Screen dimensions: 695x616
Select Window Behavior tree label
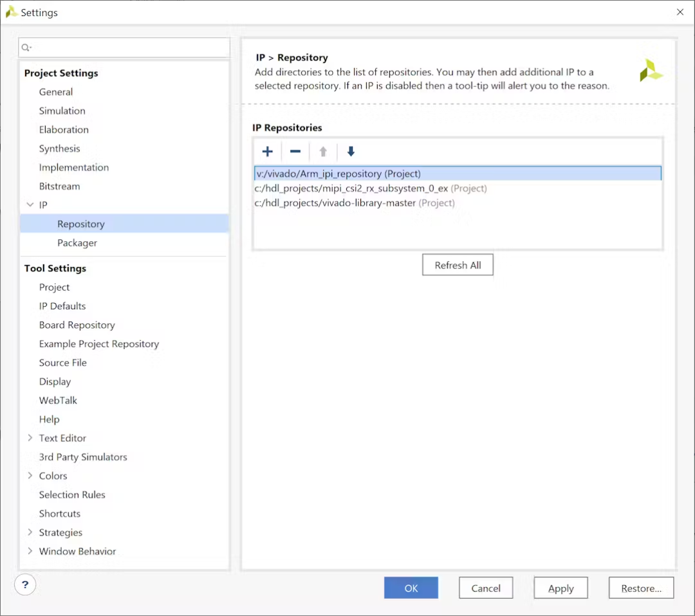click(78, 551)
